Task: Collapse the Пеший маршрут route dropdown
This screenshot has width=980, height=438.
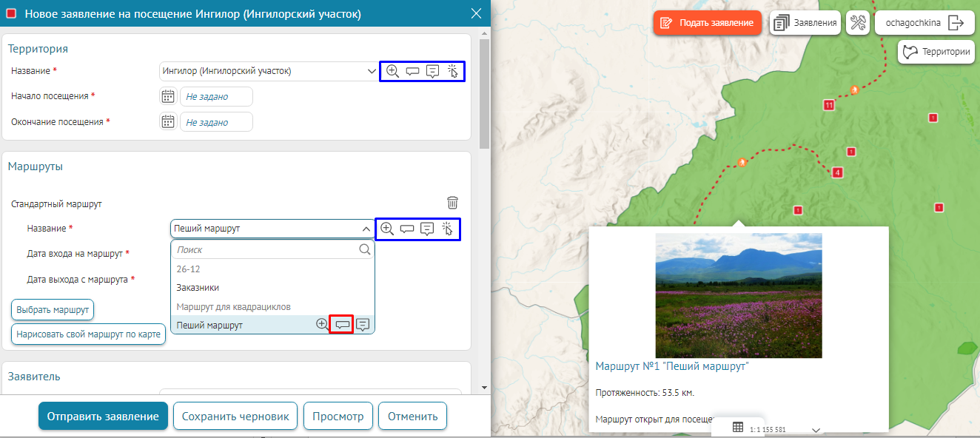Action: (x=366, y=229)
